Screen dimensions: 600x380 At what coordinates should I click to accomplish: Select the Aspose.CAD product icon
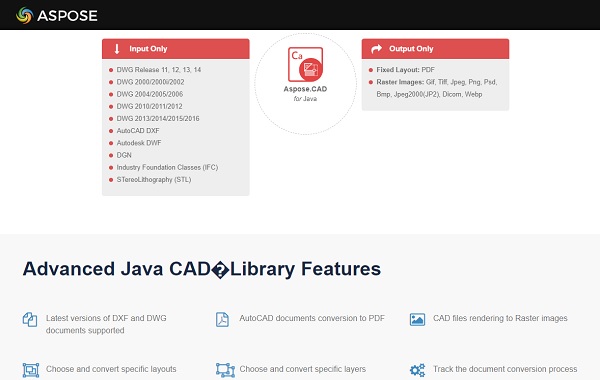(305, 64)
